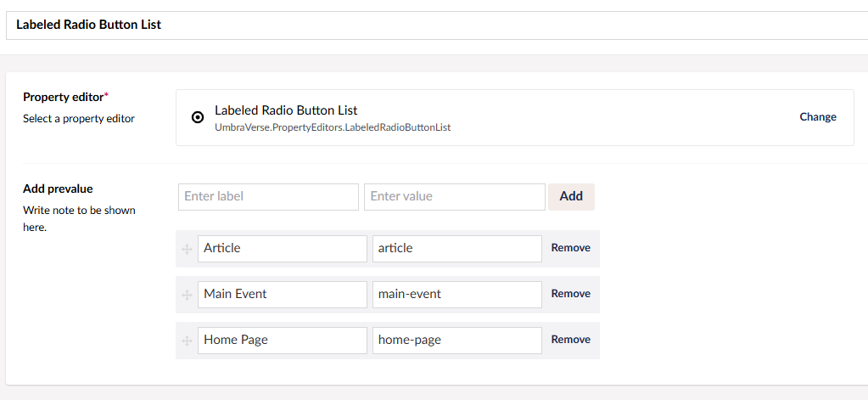Focus the Enter value input field
The width and height of the screenshot is (868, 400).
pyautogui.click(x=455, y=197)
